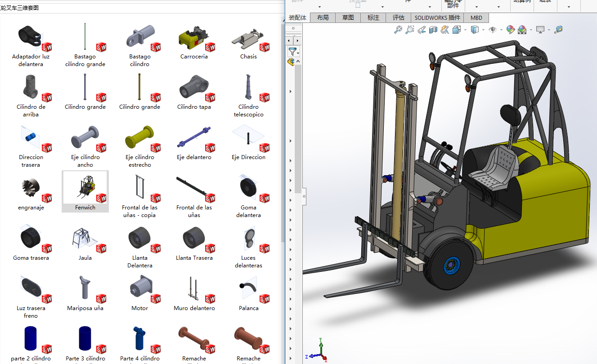This screenshot has width=597, height=364.
Task: Select the Section View tool
Action: 433,30
